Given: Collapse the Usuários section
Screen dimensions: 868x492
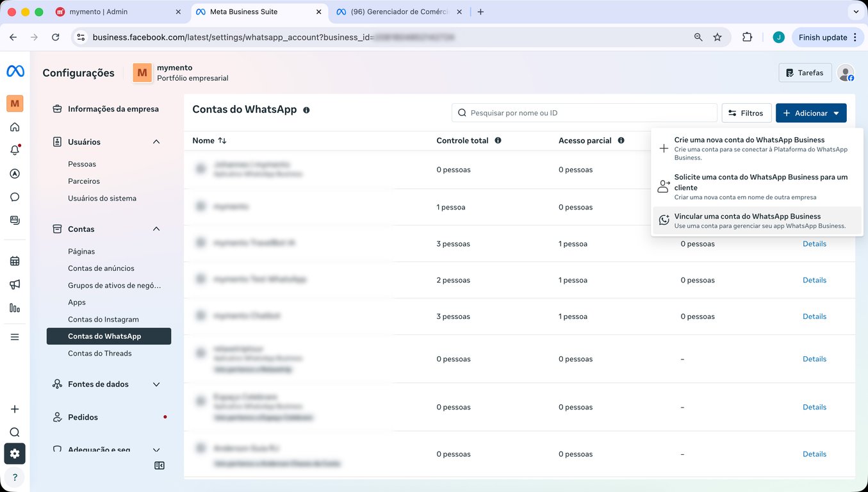Looking at the screenshot, I should (x=156, y=142).
